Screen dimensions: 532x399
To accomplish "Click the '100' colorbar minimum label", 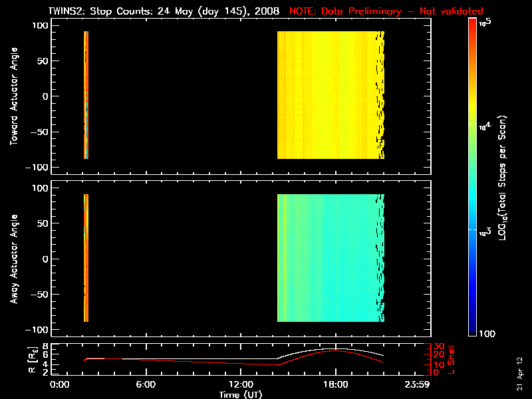I will [487, 334].
